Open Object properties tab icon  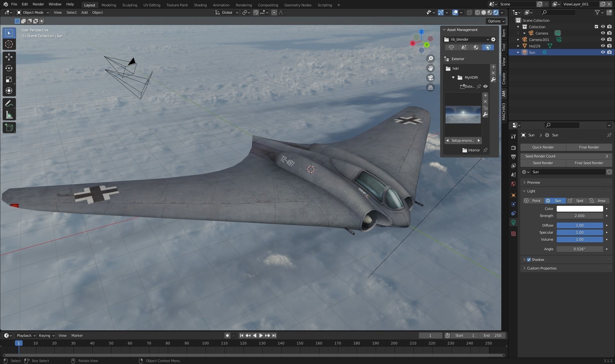(513, 195)
